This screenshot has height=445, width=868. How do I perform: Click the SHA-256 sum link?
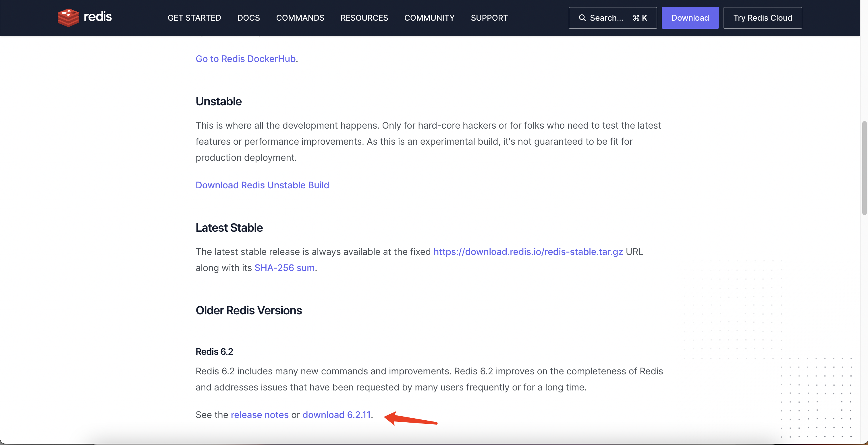pos(284,268)
